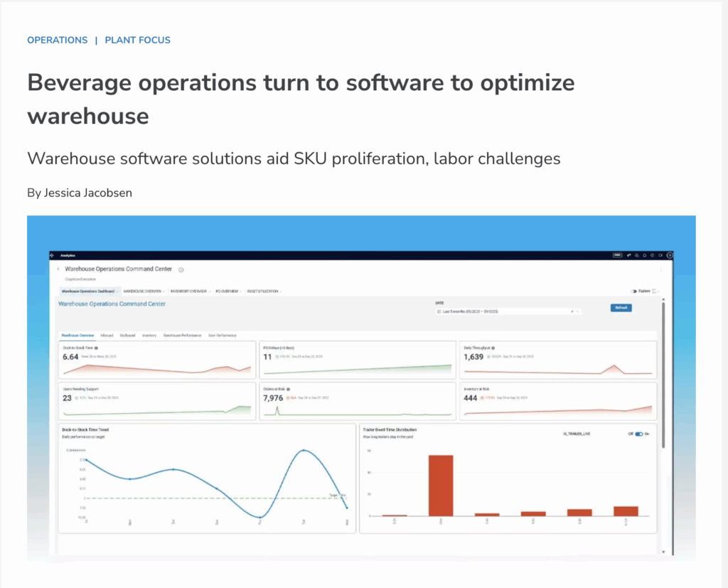The height and width of the screenshot is (588, 728).
Task: Open the user profile avatar at top right
Action: (x=670, y=255)
